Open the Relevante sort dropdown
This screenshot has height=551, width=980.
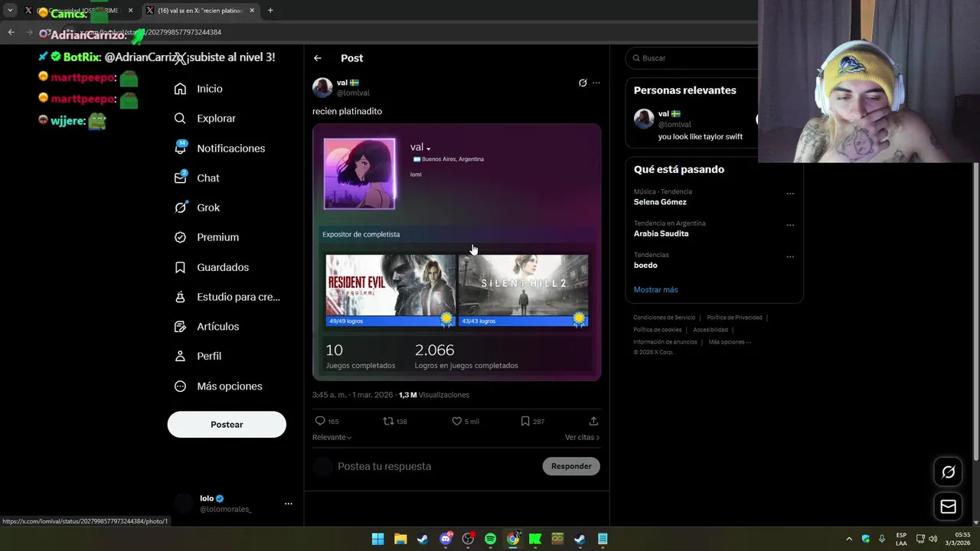(x=332, y=437)
